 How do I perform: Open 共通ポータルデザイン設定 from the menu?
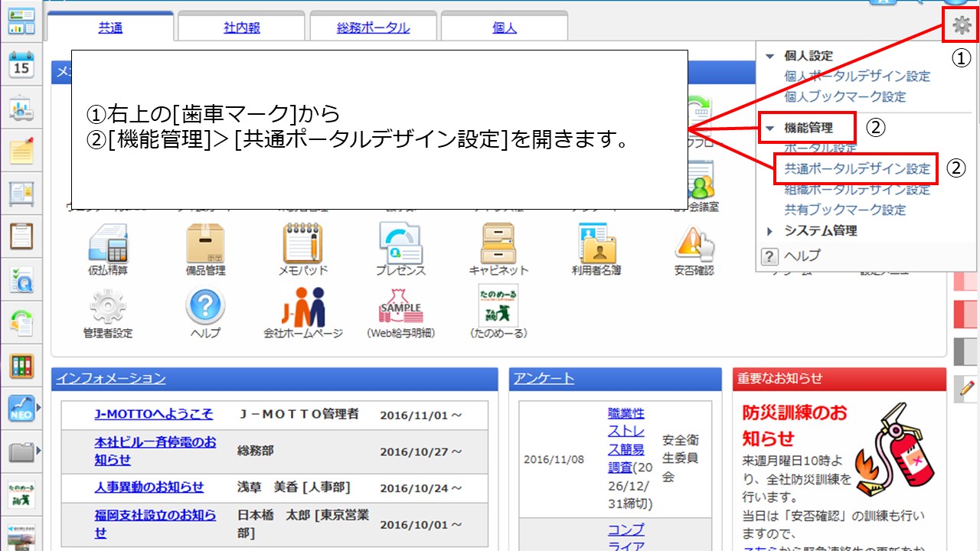(x=857, y=168)
